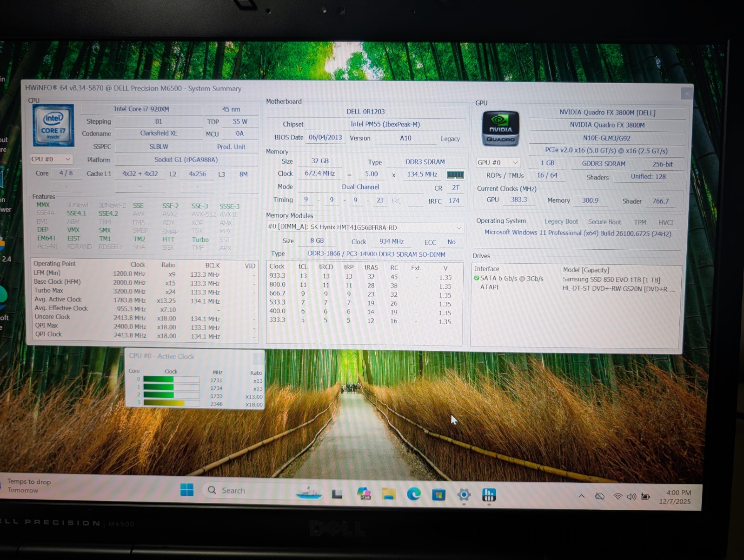This screenshot has width=744, height=560.
Task: Click the boat search highlight icon
Action: [309, 493]
